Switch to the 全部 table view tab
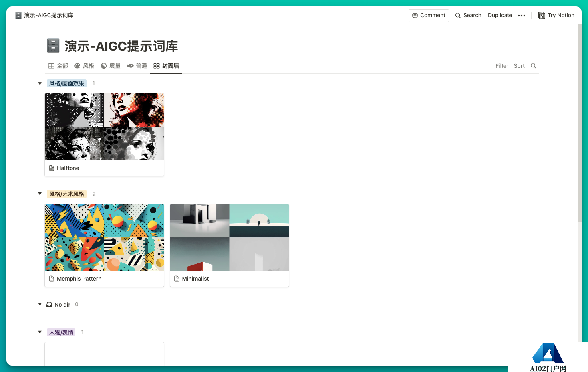 pyautogui.click(x=58, y=66)
